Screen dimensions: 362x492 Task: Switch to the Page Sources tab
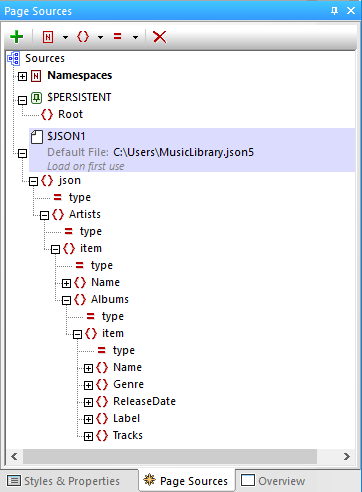click(186, 480)
